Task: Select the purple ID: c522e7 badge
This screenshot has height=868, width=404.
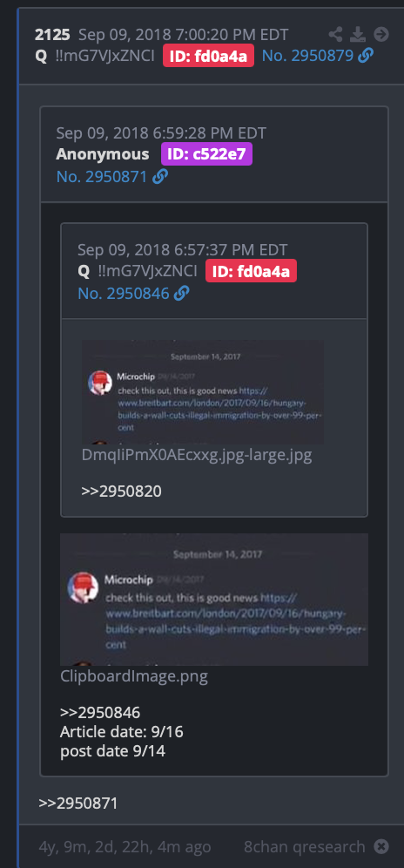Action: pos(206,154)
